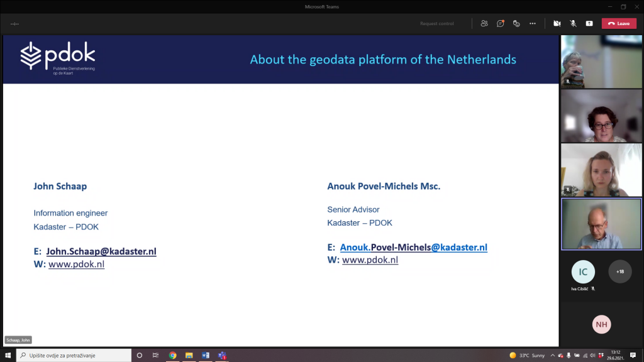Expand the +18 more participants bubble

[x=620, y=271]
